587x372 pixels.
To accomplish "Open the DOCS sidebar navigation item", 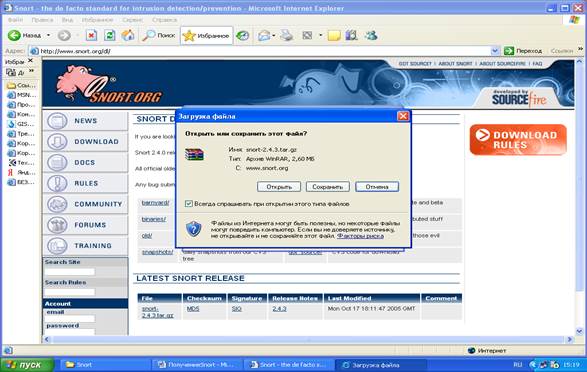I will [x=85, y=162].
